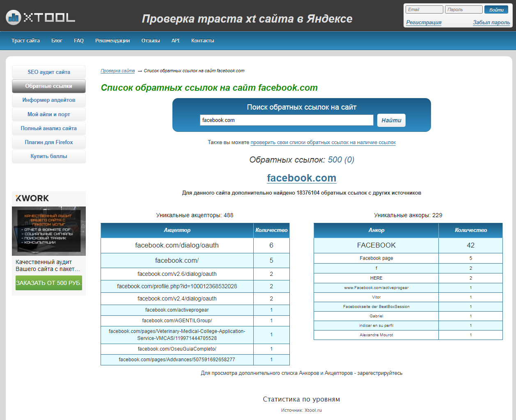Select SEO аудит сайта in sidebar
516x420 pixels.
pos(49,72)
